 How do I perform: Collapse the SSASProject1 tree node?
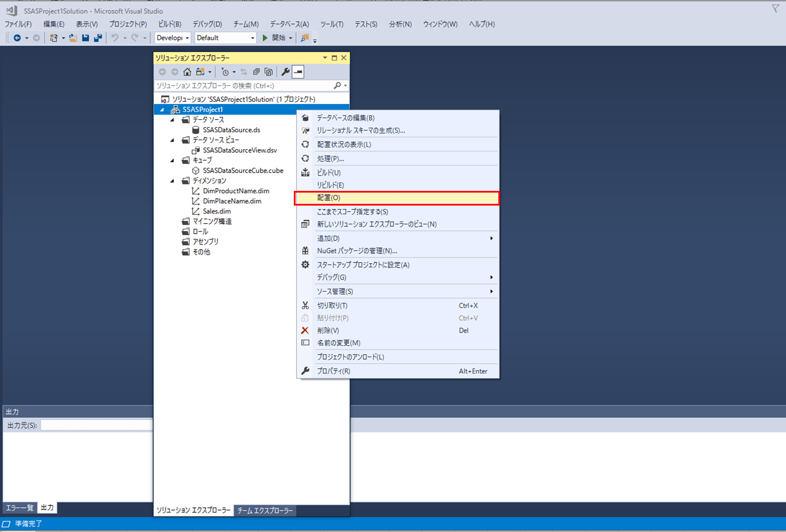pos(162,110)
